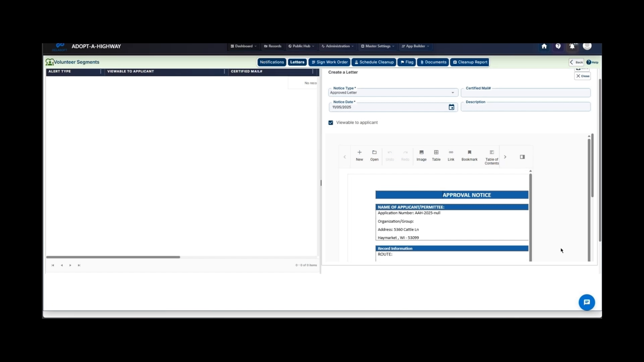The height and width of the screenshot is (362, 644).
Task: Insert a Table into the letter
Action: click(x=436, y=155)
